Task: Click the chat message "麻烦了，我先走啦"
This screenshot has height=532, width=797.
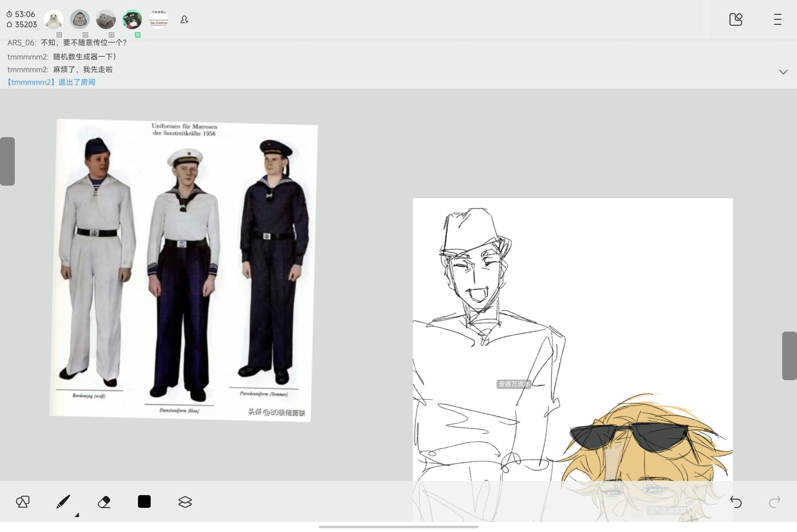Action: (83, 69)
